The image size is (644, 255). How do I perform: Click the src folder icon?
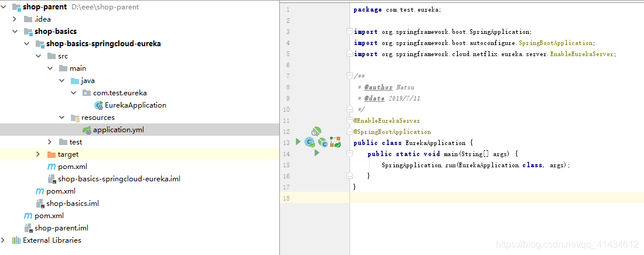coord(52,56)
